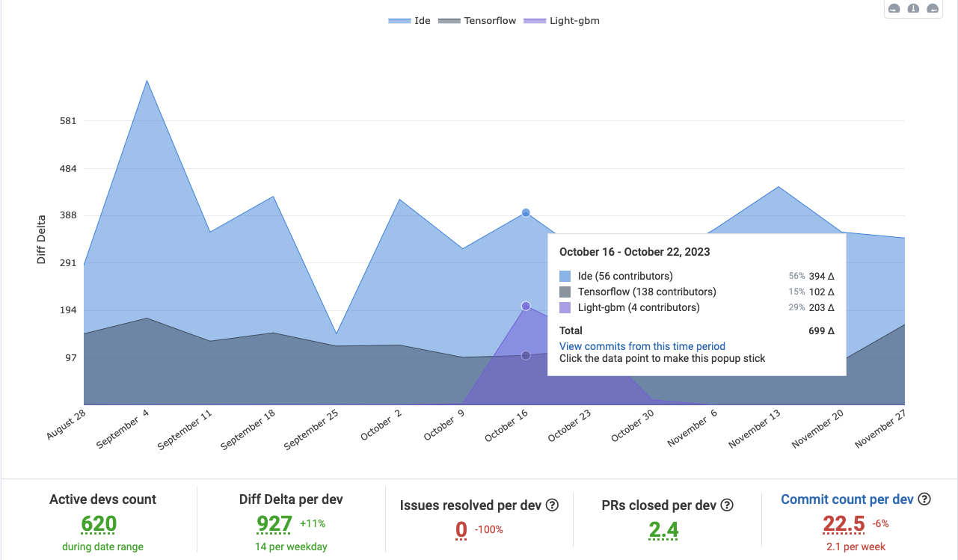Click the Light-gbm purple swatch in tooltip
This screenshot has height=560, width=958.
[x=565, y=307]
